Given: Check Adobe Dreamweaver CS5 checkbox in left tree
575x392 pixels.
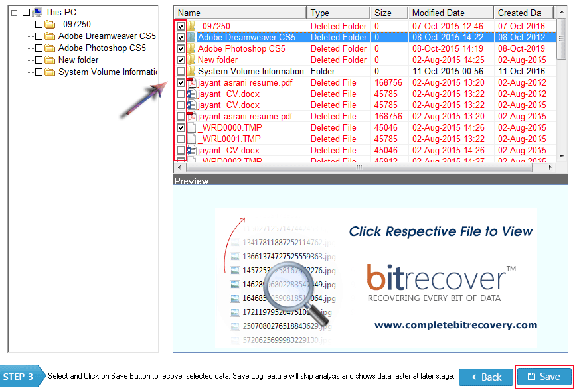Looking at the screenshot, I should (39, 36).
